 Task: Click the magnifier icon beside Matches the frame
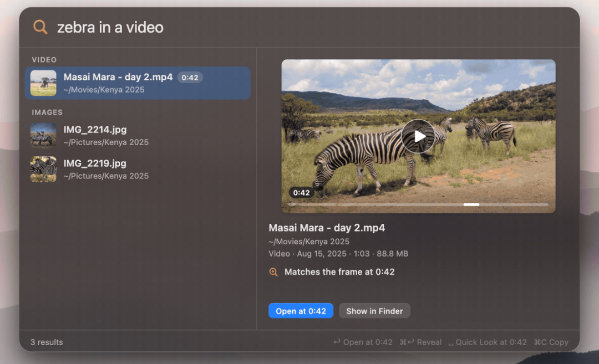coord(273,272)
